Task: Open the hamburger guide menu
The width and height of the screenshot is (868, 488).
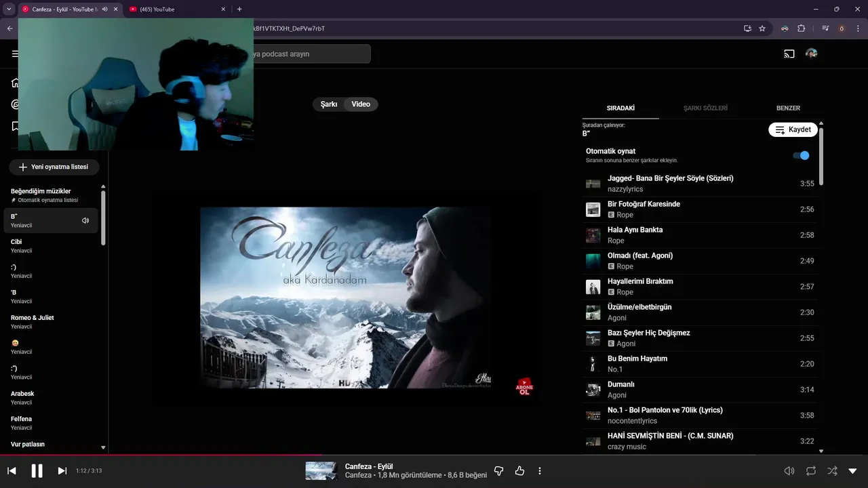Action: coord(15,54)
